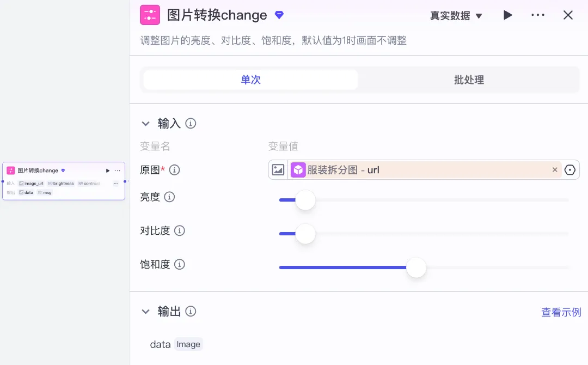Collapse the 输出 section chevron

pyautogui.click(x=145, y=312)
